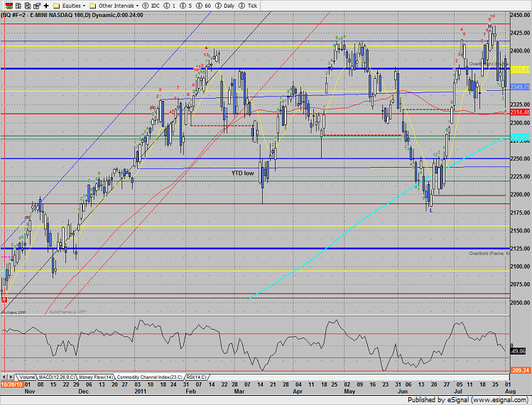This screenshot has height=405, width=532.
Task: Click the Equities folder icon
Action: 57,6
